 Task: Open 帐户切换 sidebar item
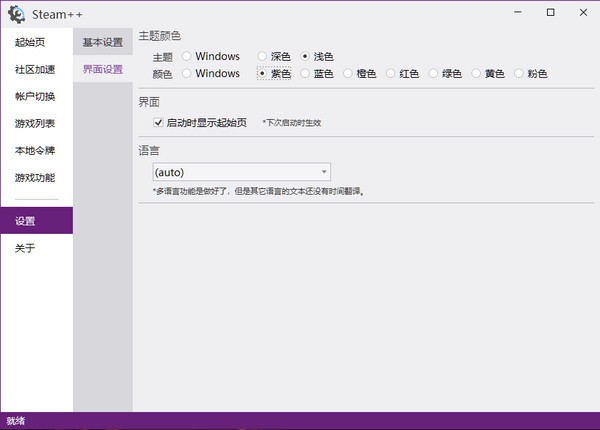(35, 97)
